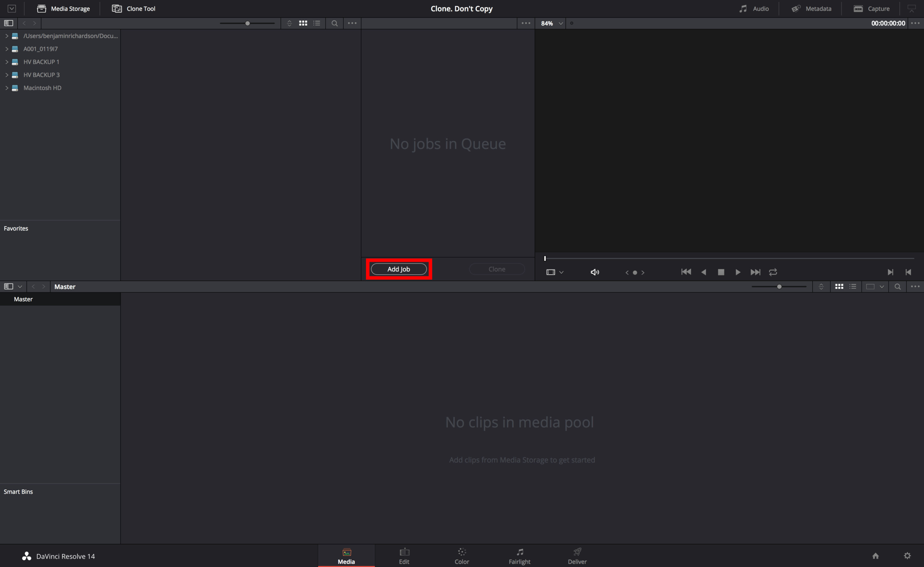Open media storage sort order

(x=289, y=23)
